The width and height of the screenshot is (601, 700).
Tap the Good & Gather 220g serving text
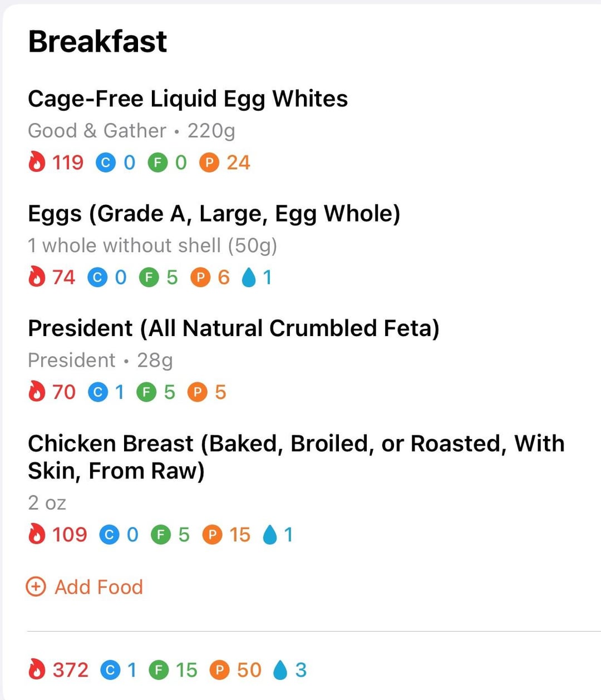(131, 131)
